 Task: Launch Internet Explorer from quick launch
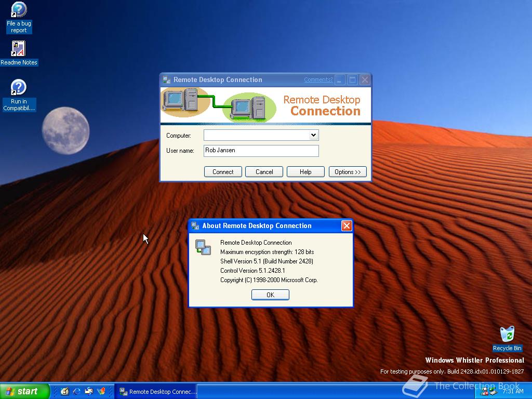point(77,391)
